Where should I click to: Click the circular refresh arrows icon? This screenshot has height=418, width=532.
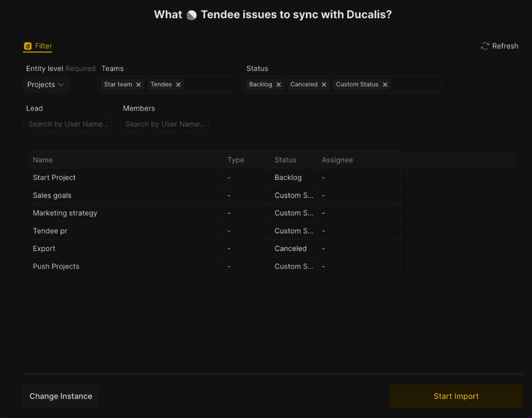pyautogui.click(x=485, y=46)
